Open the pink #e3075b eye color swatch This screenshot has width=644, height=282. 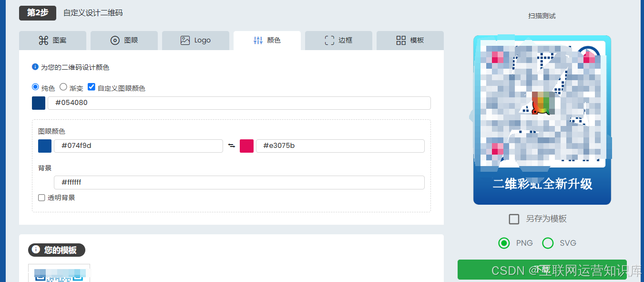click(246, 146)
